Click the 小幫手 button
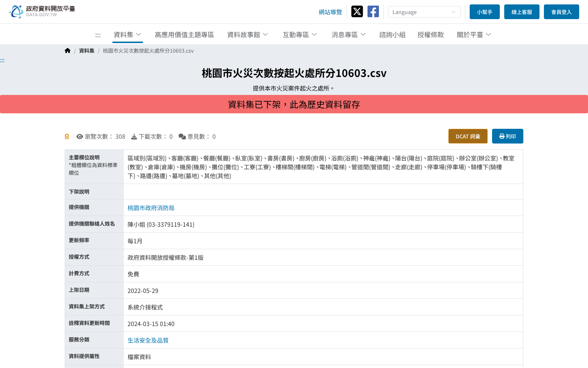Screen dimensions: 588x368 485,12
